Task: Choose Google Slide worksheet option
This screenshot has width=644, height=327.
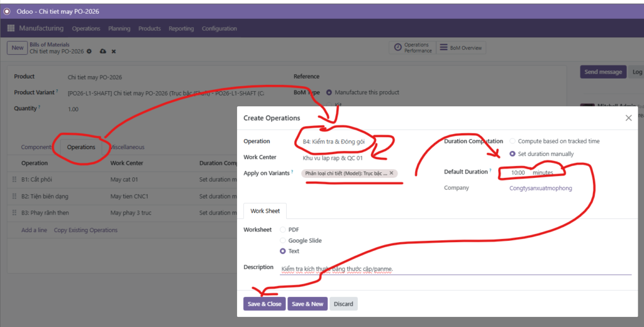Action: tap(282, 240)
